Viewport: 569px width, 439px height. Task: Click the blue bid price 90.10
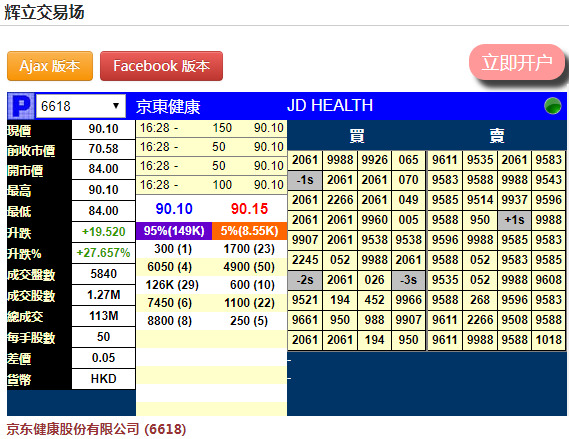point(174,209)
